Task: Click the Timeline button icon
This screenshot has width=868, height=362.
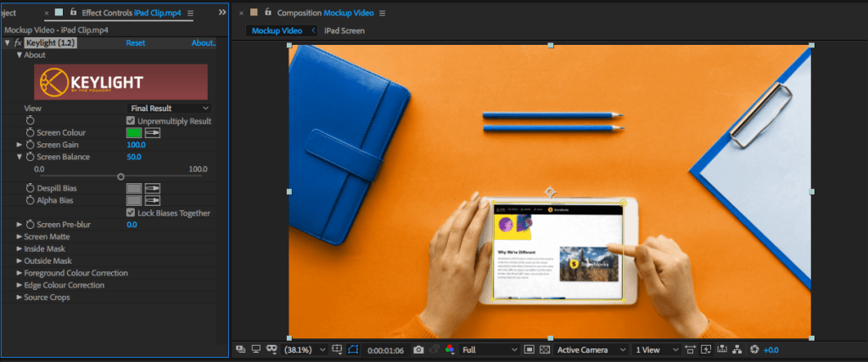Action: 721,349
